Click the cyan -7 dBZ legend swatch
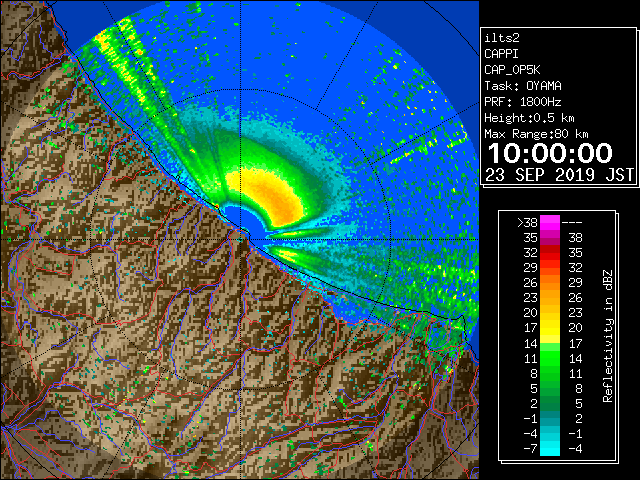 550,449
